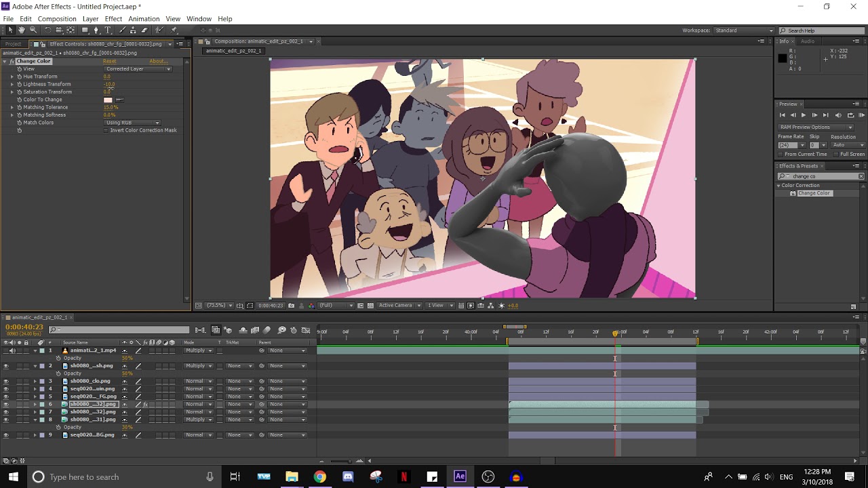This screenshot has width=868, height=488.
Task: Select the Zoom magnifier tool
Action: point(33,30)
